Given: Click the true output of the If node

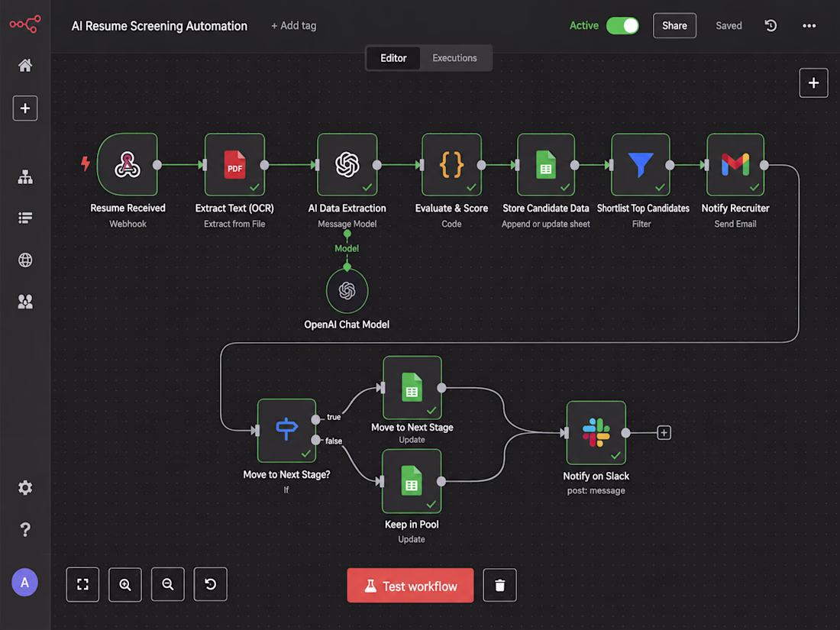Looking at the screenshot, I should (316, 419).
